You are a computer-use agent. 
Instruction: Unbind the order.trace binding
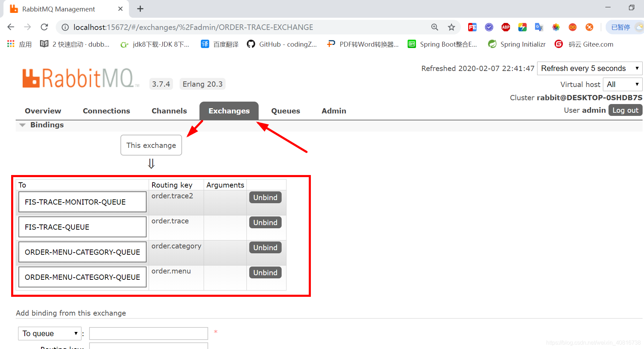pyautogui.click(x=265, y=222)
